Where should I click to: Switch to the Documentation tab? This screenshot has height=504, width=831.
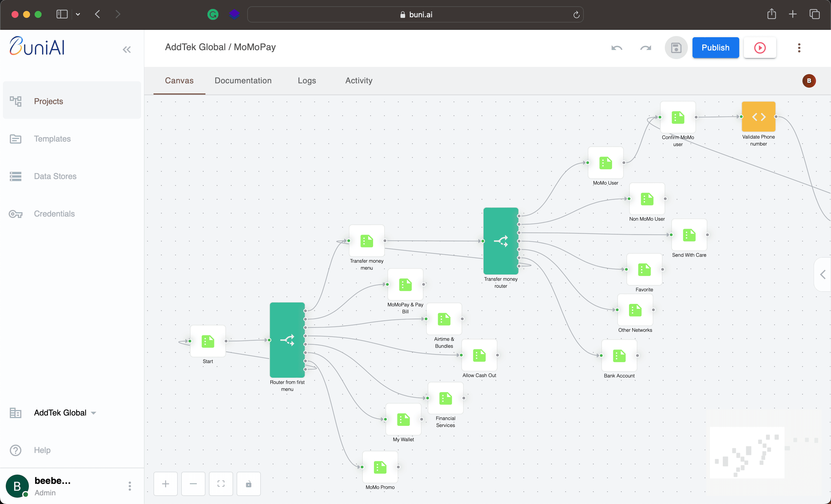(x=243, y=80)
